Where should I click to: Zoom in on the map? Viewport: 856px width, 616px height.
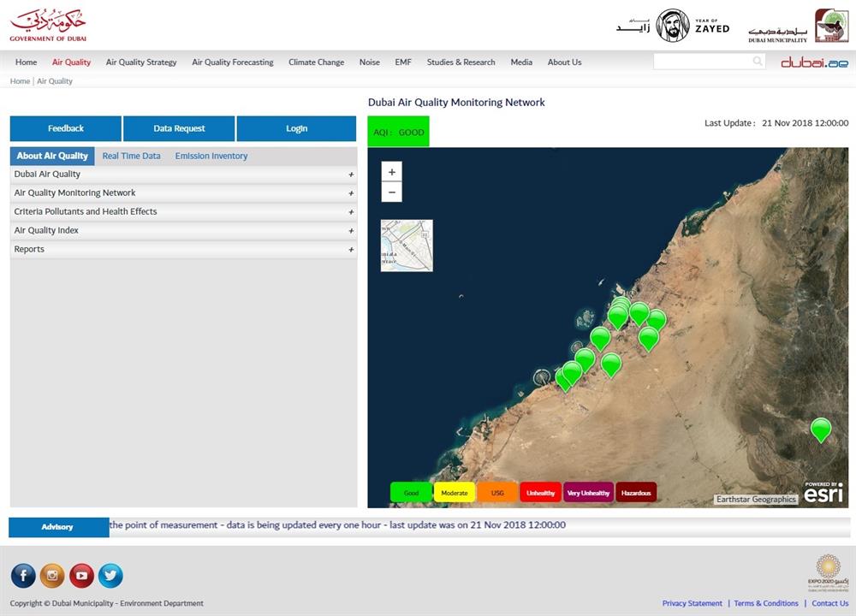point(391,172)
